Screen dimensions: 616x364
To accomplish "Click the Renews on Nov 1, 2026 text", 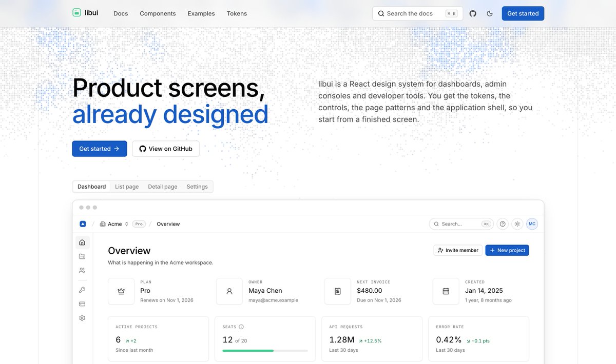I will coord(167,300).
